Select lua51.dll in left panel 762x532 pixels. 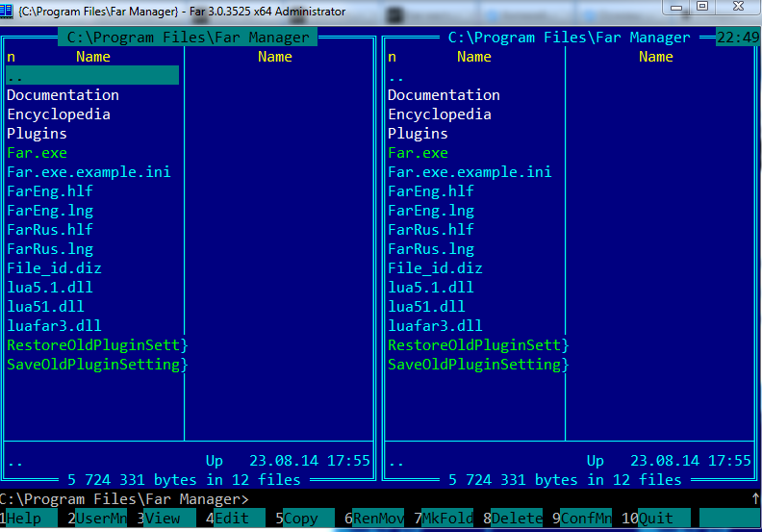tap(45, 307)
